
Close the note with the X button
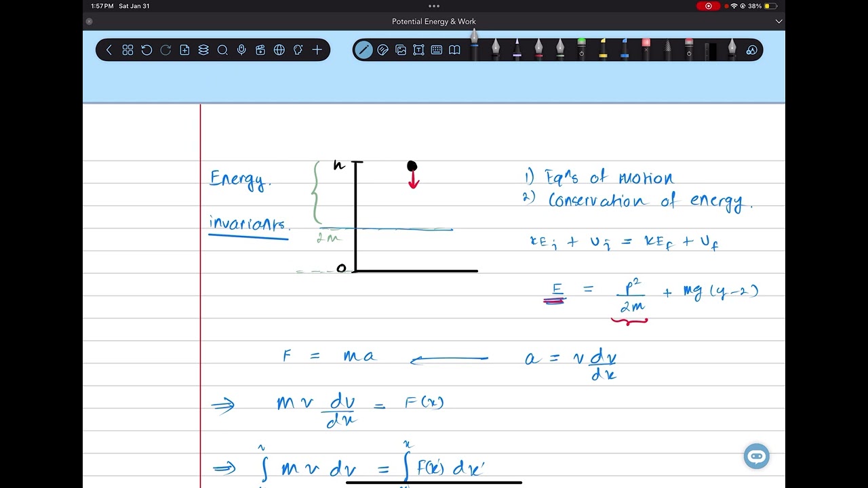coord(89,22)
